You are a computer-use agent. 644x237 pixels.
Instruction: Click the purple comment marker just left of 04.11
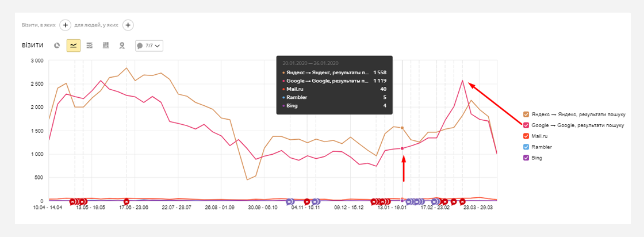pyautogui.click(x=290, y=201)
